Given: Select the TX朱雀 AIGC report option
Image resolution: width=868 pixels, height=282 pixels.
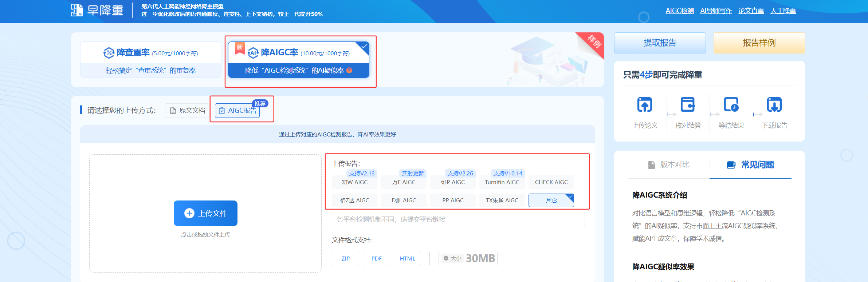Looking at the screenshot, I should [x=502, y=200].
